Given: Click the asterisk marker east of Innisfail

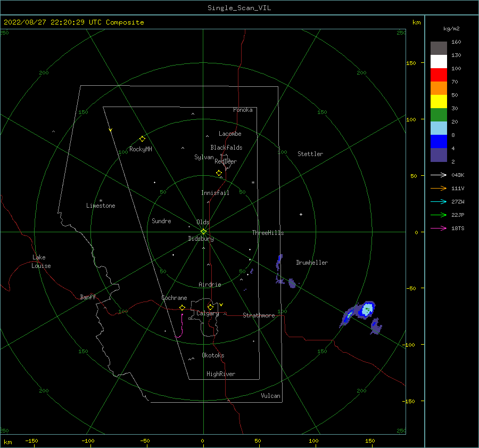Looking at the screenshot, I should click(253, 183).
